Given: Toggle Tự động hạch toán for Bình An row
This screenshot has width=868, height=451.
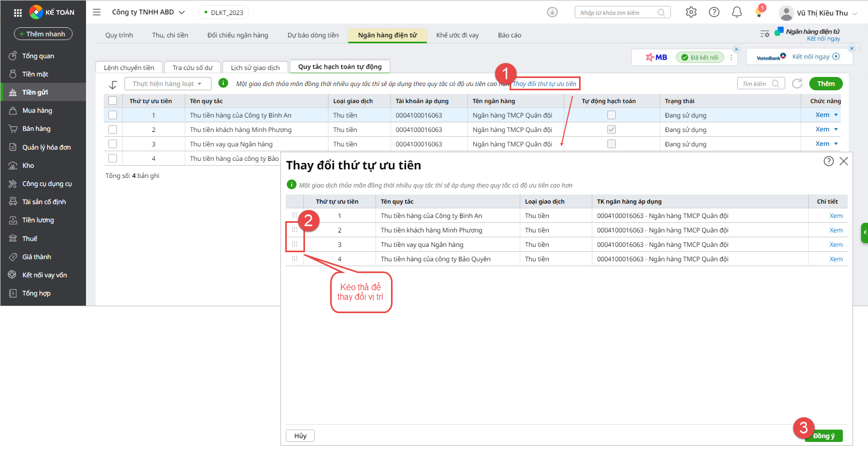Looking at the screenshot, I should [x=612, y=115].
